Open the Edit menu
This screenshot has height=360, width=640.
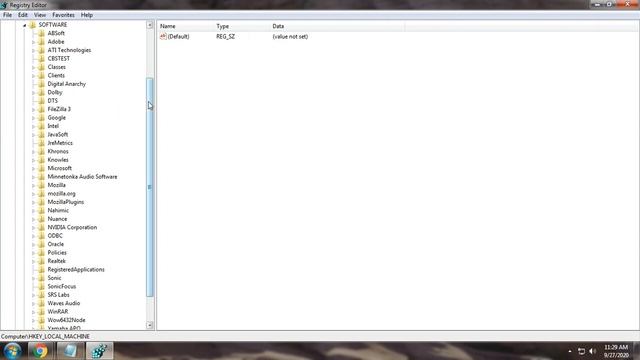pyautogui.click(x=22, y=15)
